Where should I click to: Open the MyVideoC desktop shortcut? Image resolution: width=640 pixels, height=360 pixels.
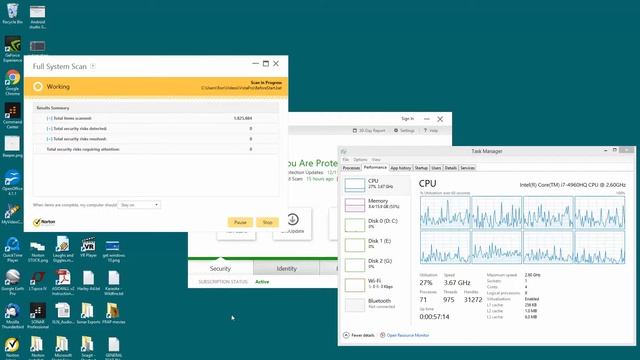pyautogui.click(x=12, y=214)
